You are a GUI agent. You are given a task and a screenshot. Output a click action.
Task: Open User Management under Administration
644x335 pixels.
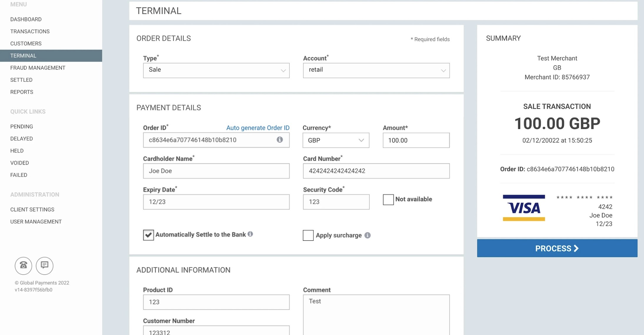[36, 222]
